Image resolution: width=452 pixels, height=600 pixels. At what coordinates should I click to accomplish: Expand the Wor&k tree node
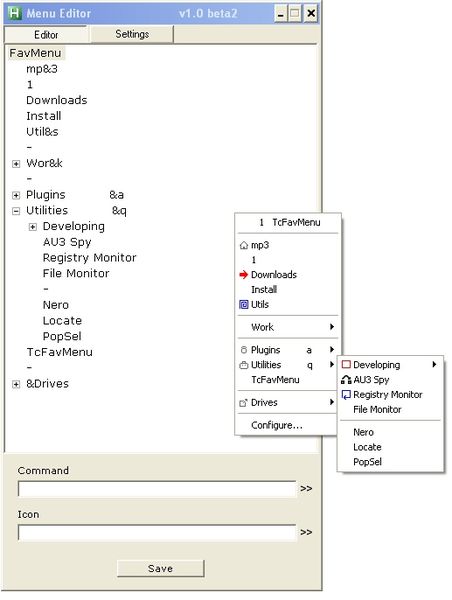16,164
